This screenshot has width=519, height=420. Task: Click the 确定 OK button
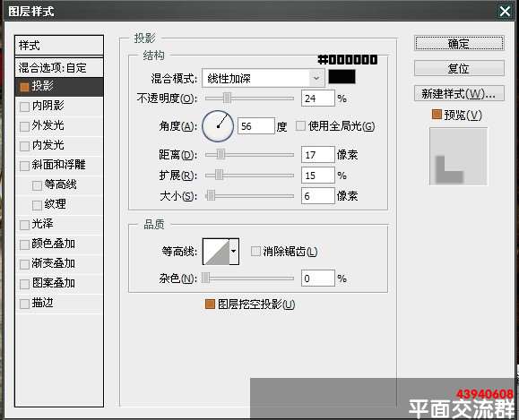(459, 43)
